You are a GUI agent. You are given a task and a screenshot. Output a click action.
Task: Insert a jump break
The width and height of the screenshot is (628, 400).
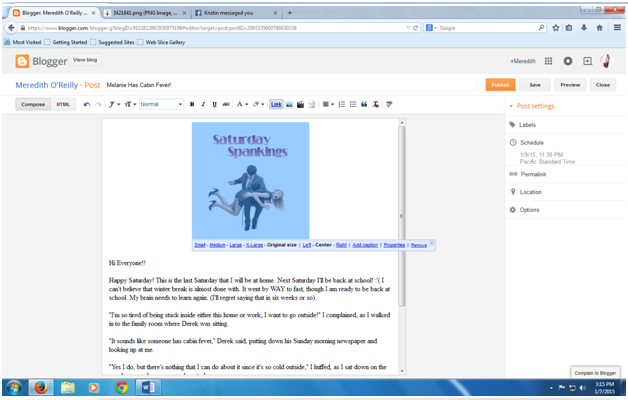click(x=312, y=105)
